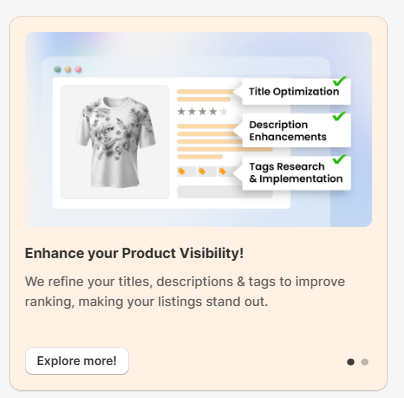This screenshot has width=404, height=398.
Task: Click the first star in the rating
Action: 181,111
